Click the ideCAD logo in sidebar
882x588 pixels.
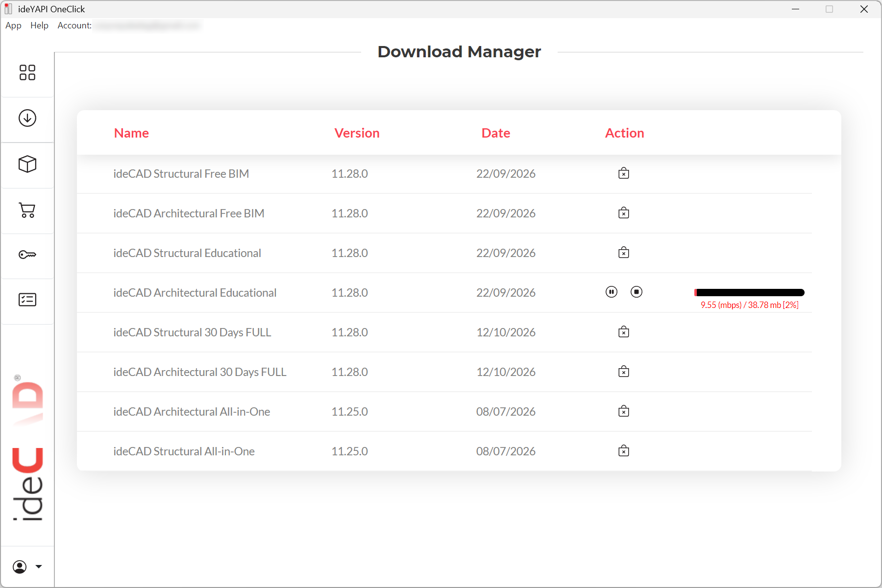click(x=27, y=448)
